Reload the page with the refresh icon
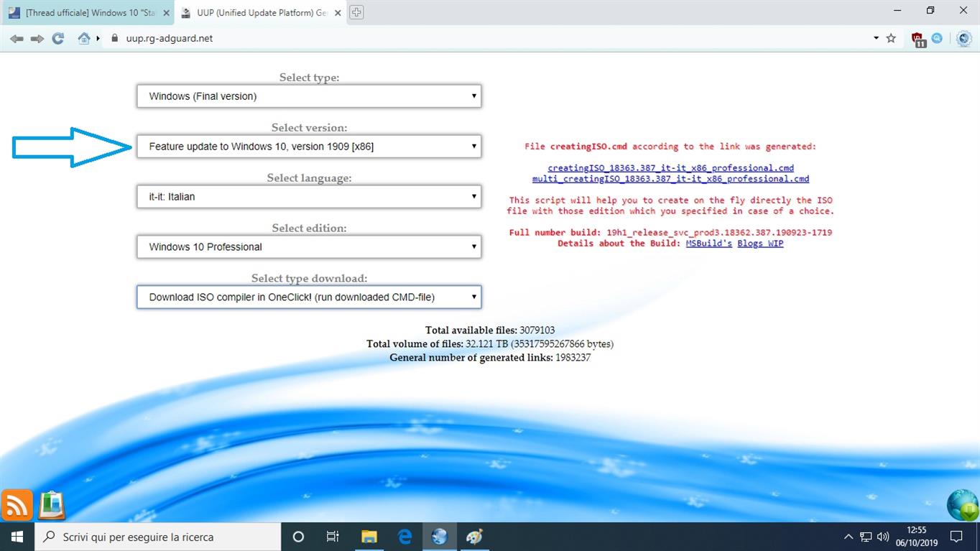This screenshot has width=980, height=551. point(58,39)
